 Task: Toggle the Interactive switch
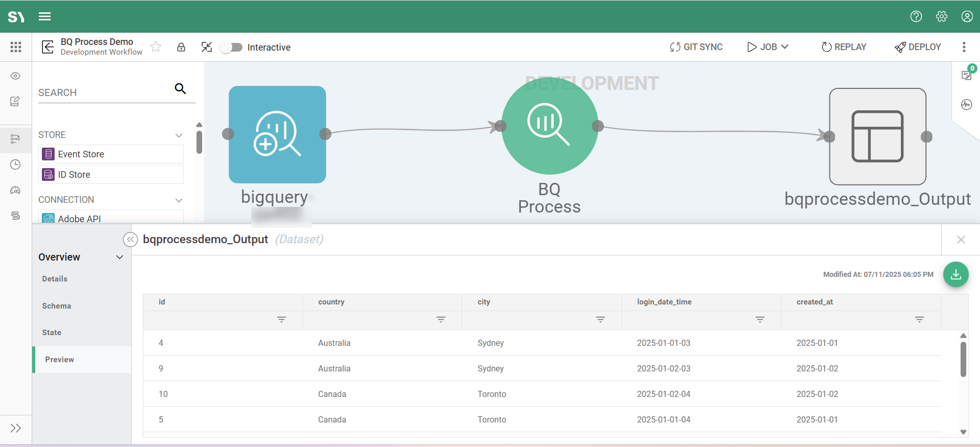[x=231, y=48]
